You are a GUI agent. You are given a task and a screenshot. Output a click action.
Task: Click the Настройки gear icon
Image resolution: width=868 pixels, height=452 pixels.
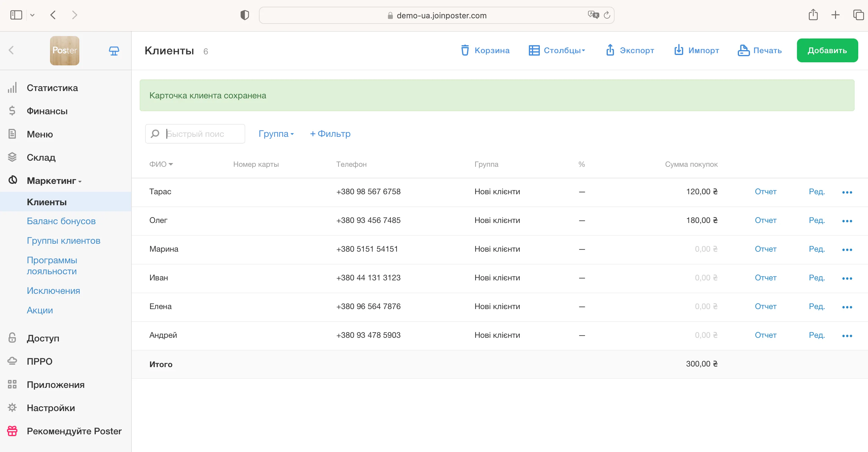tap(13, 407)
